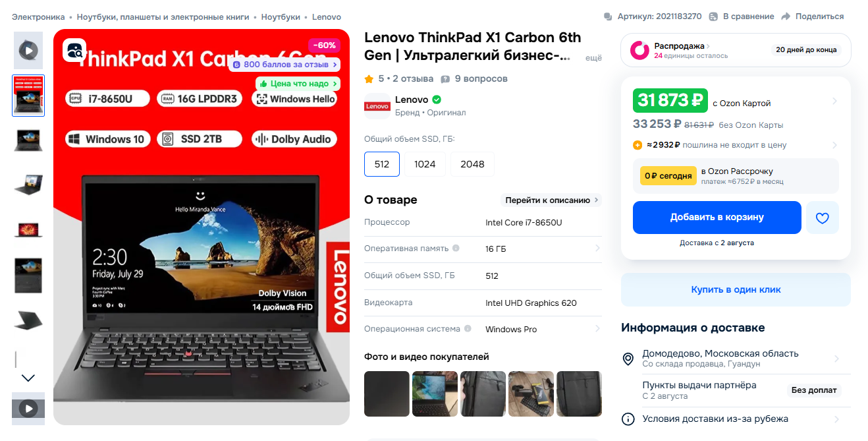
Task: Expand the truncated title via ещё
Action: point(593,58)
